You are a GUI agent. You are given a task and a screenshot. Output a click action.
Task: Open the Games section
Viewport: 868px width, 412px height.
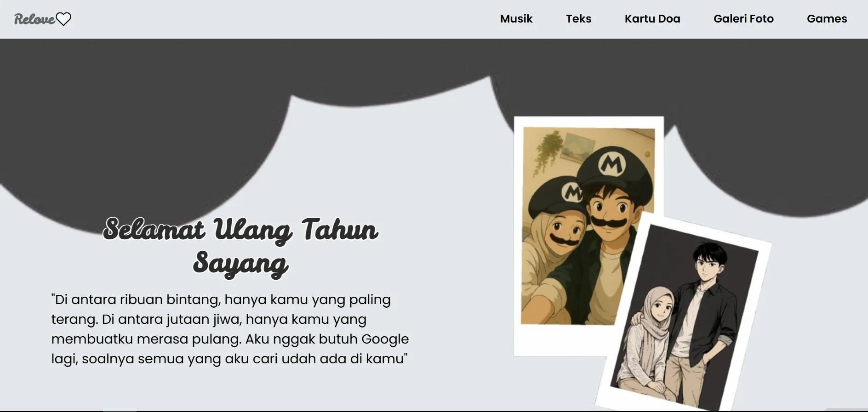tap(827, 19)
